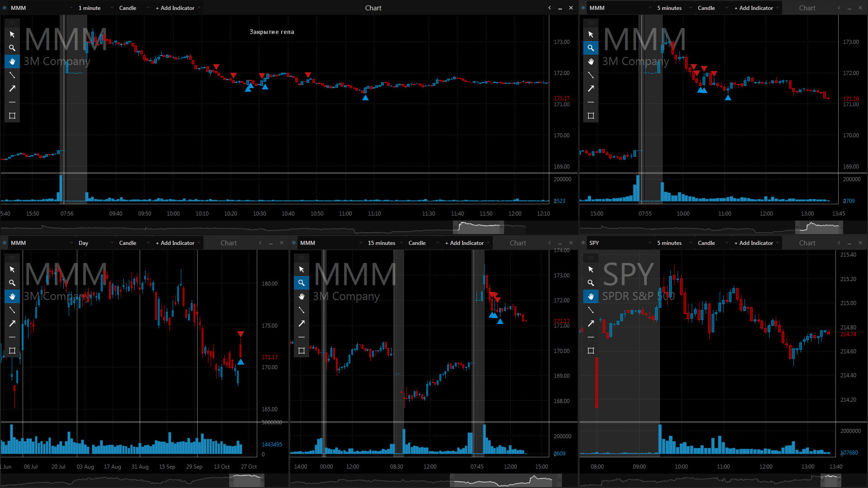Select Chart tab of MMM Day panel

click(228, 243)
